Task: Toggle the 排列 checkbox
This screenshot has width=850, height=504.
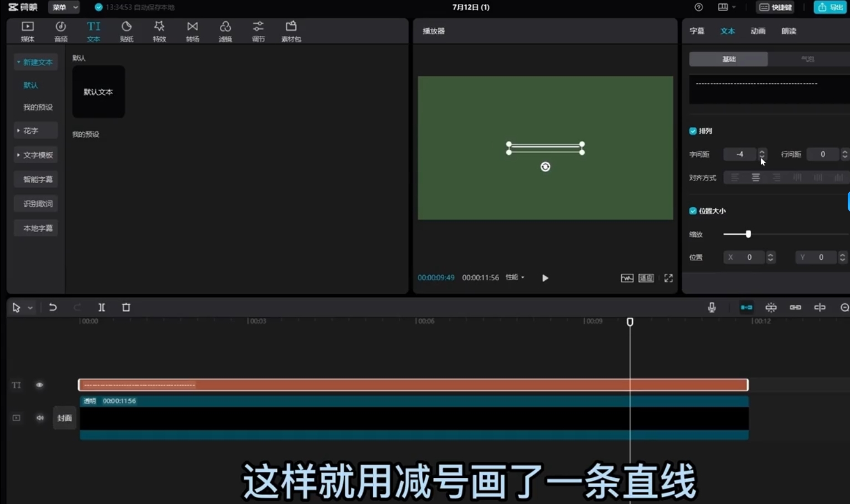Action: tap(693, 131)
